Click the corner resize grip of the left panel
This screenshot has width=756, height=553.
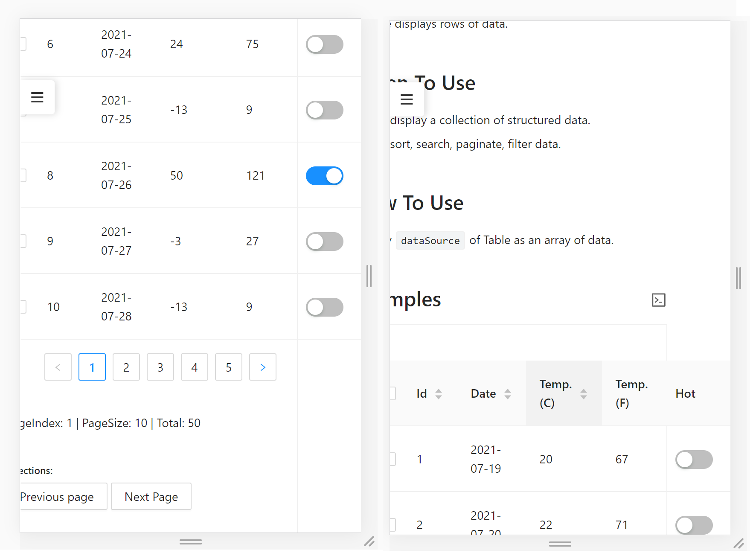point(369,541)
